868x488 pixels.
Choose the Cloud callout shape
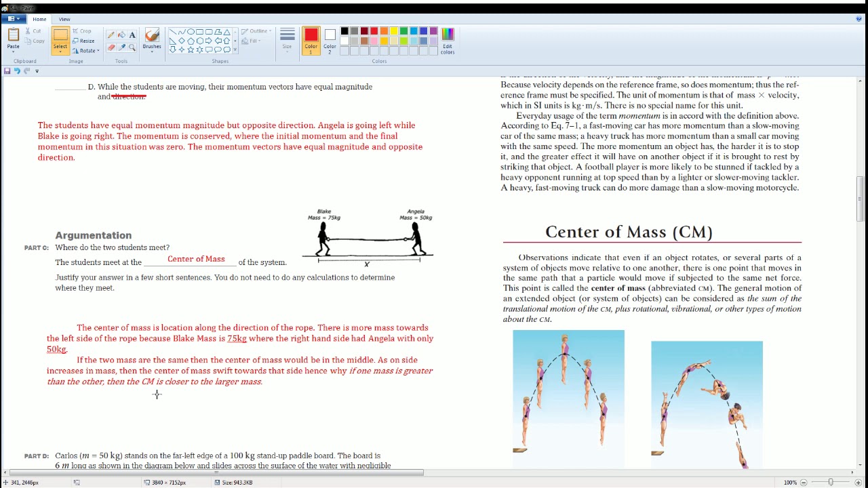coord(226,49)
